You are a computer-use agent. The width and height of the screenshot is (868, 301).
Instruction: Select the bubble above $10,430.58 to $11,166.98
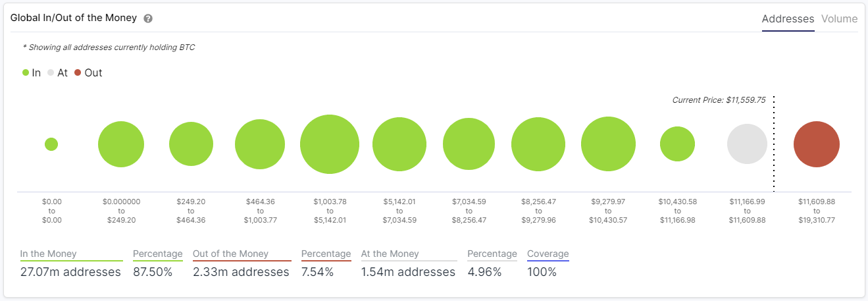coord(677,144)
